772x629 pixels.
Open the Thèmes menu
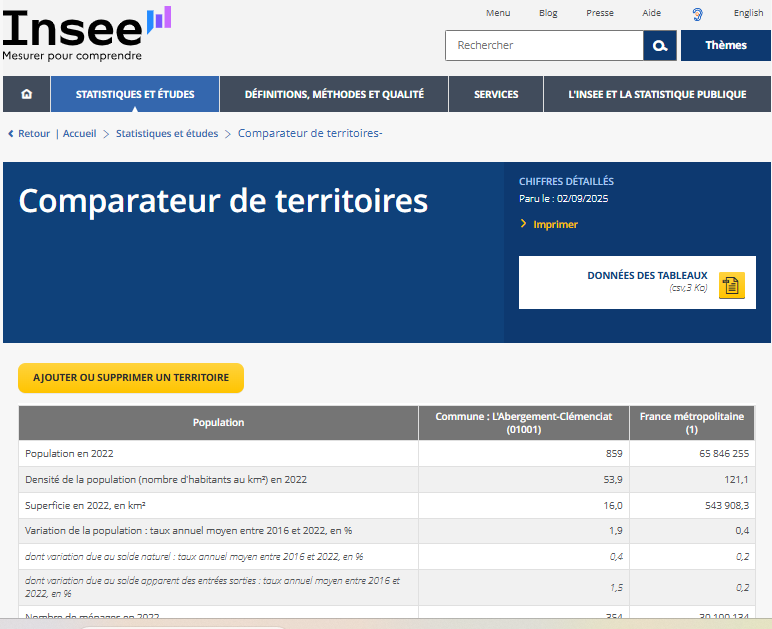pos(725,46)
